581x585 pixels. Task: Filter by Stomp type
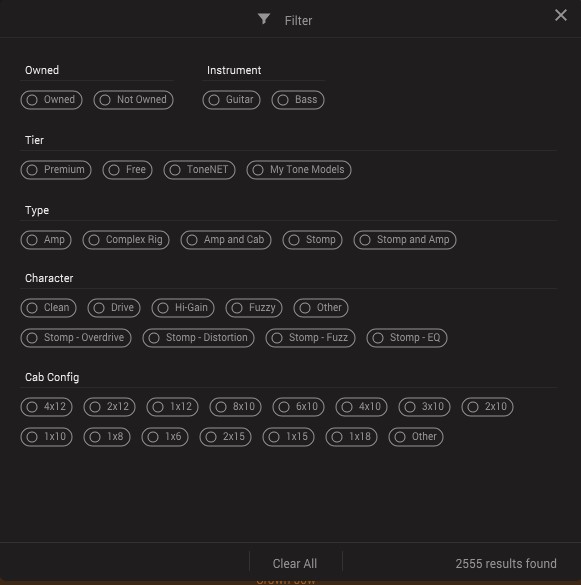312,240
